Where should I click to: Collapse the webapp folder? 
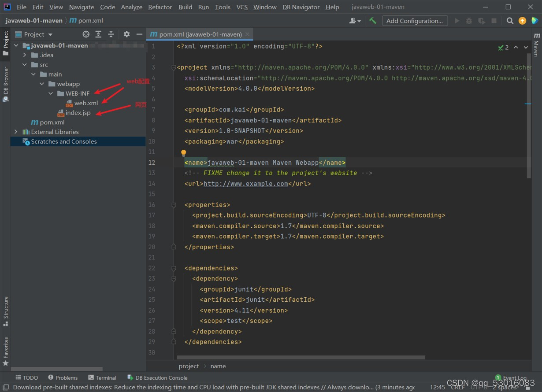click(42, 84)
